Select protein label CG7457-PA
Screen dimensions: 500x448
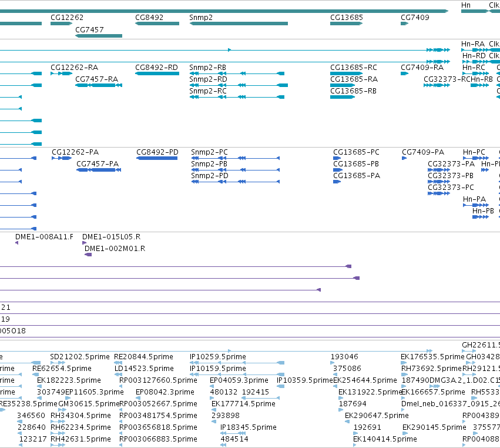click(x=98, y=164)
